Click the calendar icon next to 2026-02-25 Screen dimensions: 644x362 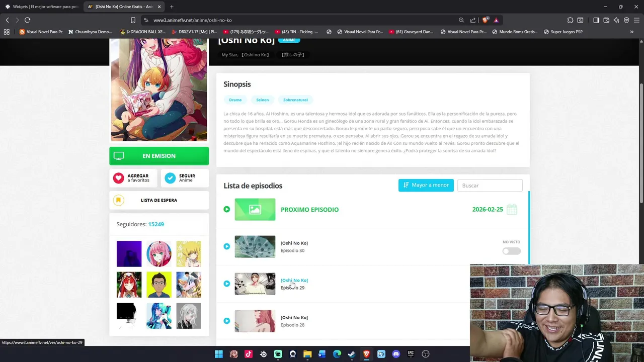(x=512, y=209)
